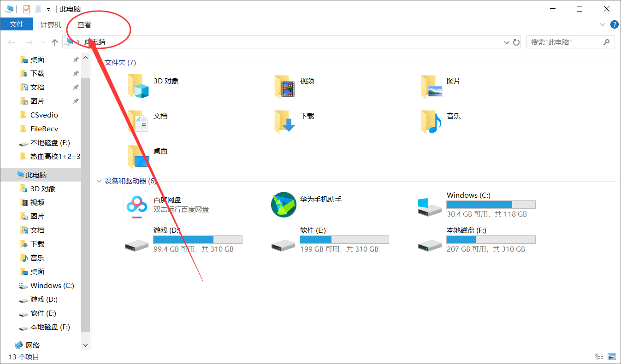621x364 pixels.
Task: Select Windows (C:) in navigation pane
Action: [52, 286]
